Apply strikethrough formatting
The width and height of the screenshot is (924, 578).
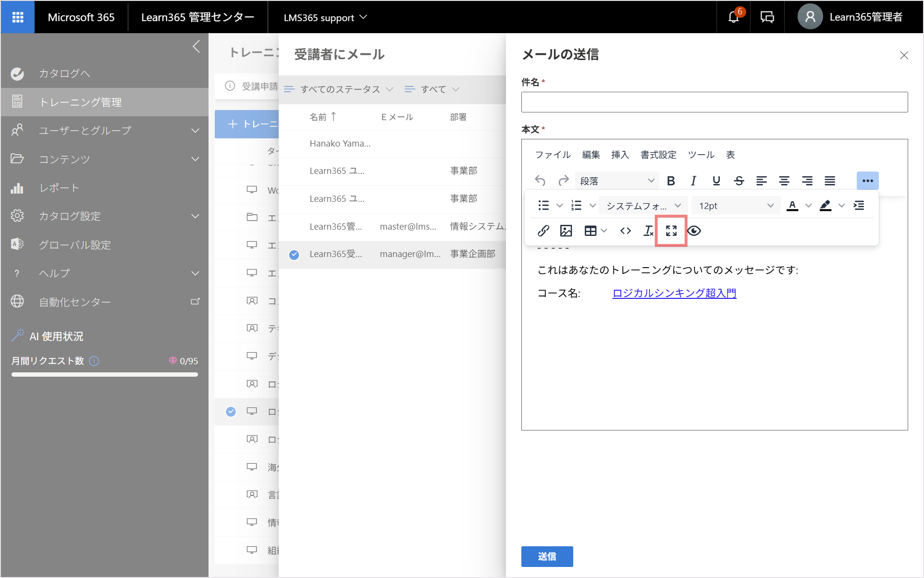(739, 181)
